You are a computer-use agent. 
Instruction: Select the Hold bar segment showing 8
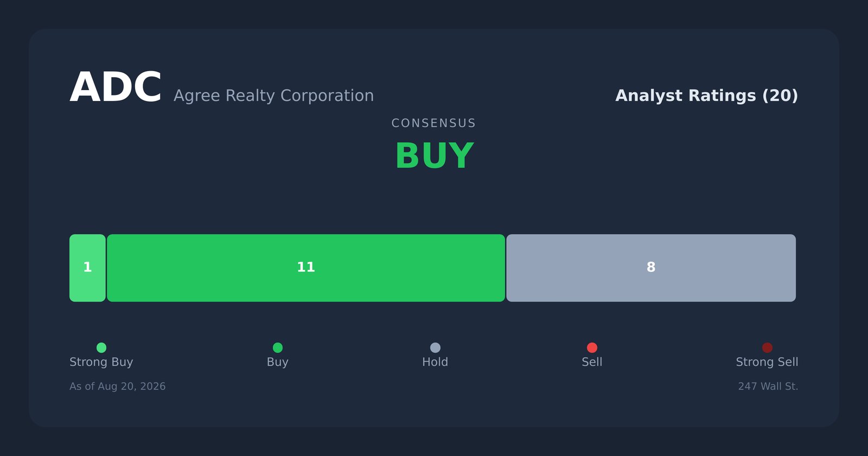tap(651, 268)
